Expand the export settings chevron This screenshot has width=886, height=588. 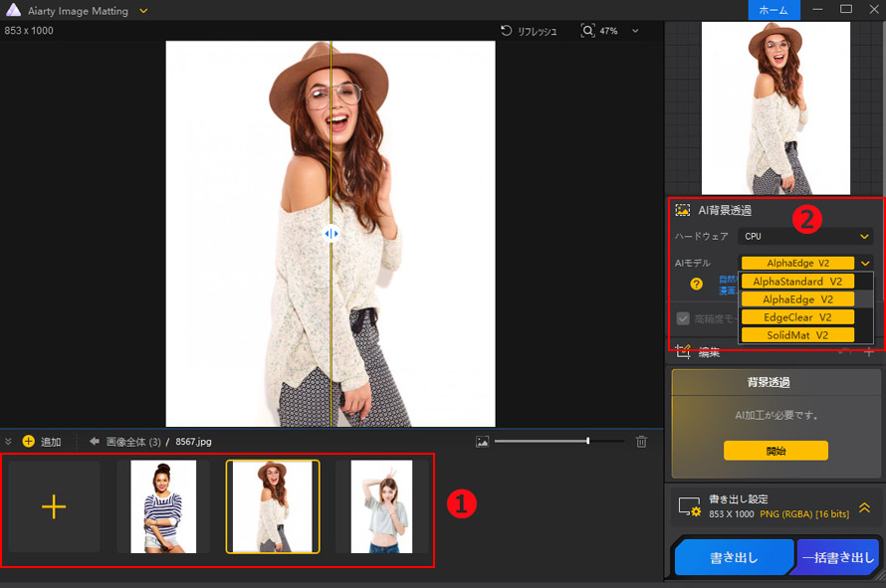click(864, 506)
